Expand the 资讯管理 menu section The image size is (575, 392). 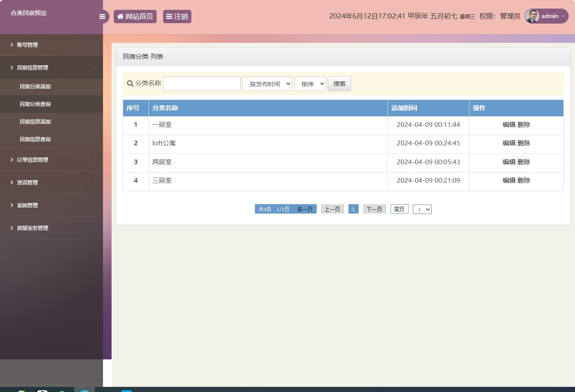(x=27, y=182)
